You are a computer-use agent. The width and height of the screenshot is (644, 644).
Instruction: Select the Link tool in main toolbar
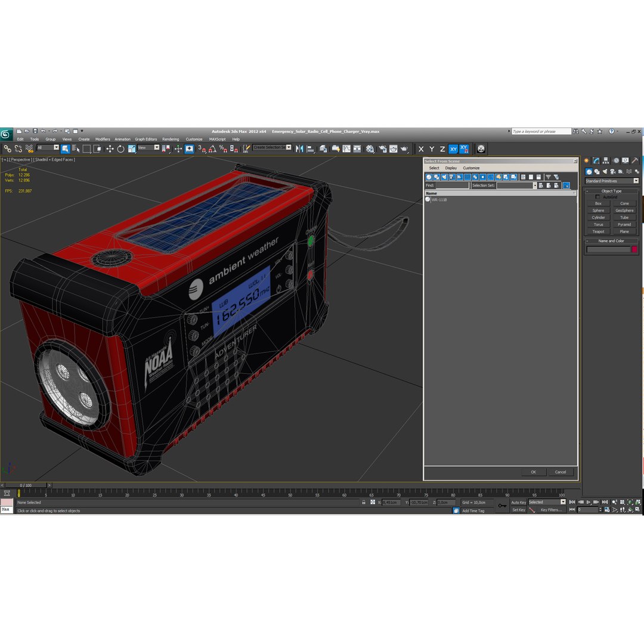coord(7,148)
